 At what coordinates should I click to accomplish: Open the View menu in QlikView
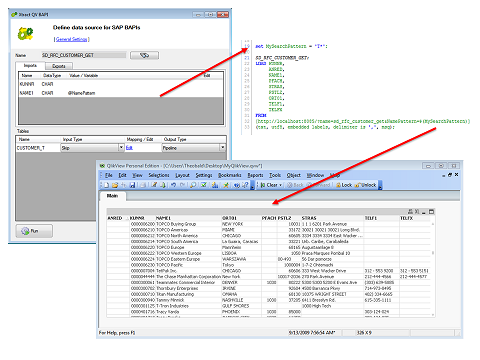point(137,175)
